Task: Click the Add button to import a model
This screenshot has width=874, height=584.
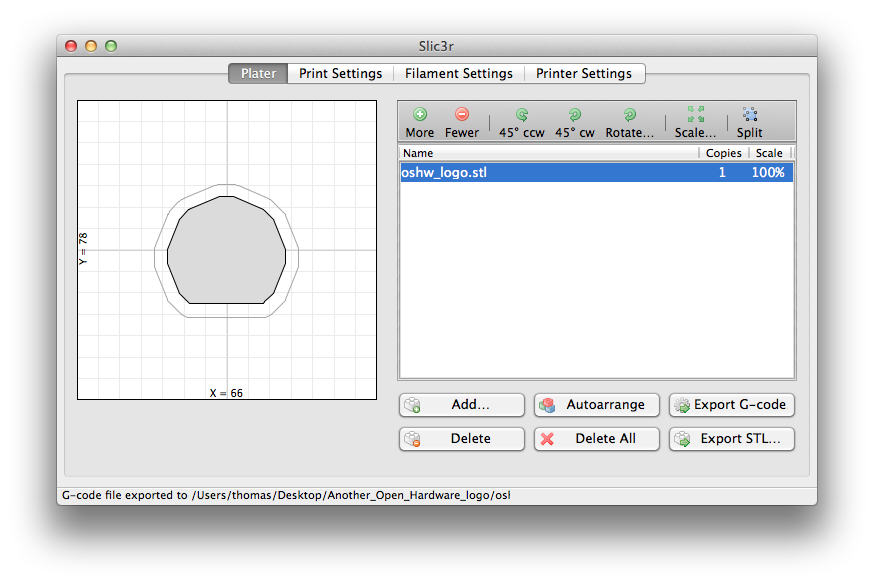Action: point(461,404)
